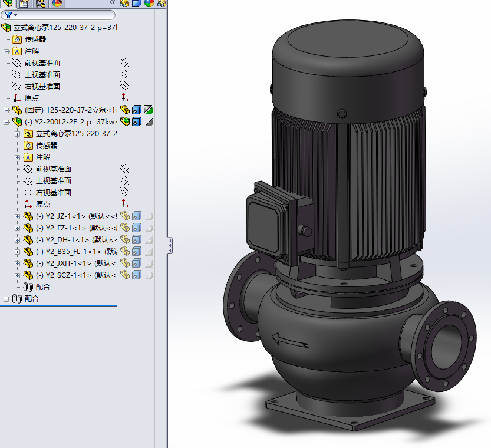Select the nested 原点 under Y2-200L2
Image resolution: width=491 pixels, height=448 pixels.
pyautogui.click(x=43, y=204)
